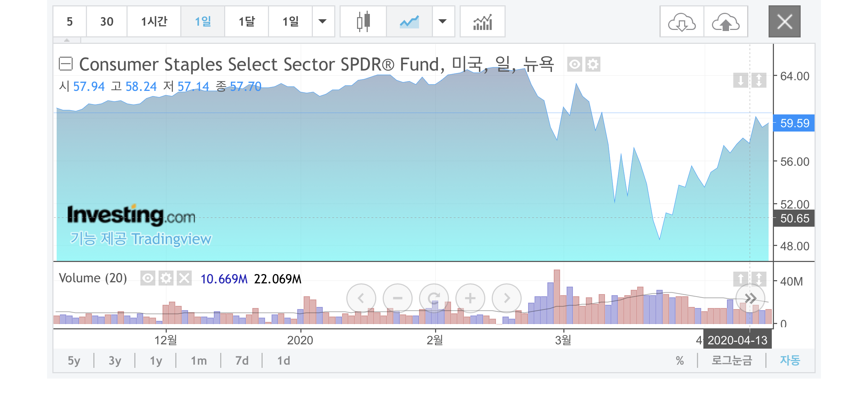
Task: Click the Volume (20) label
Action: (x=93, y=278)
